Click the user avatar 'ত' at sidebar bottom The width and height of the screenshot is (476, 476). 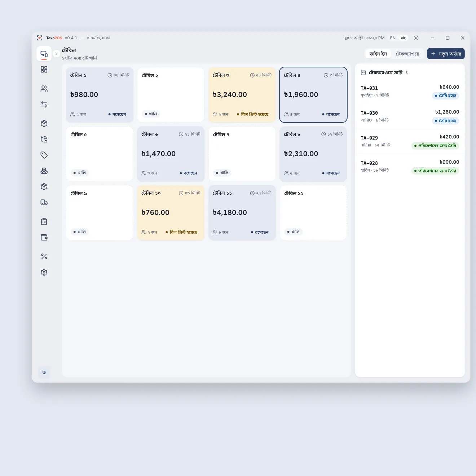click(44, 372)
